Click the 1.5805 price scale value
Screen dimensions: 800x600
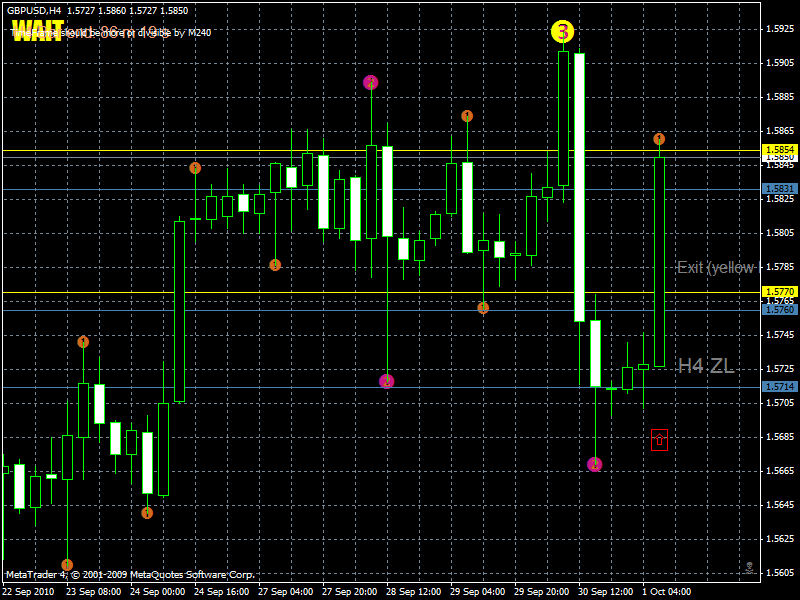[780, 233]
